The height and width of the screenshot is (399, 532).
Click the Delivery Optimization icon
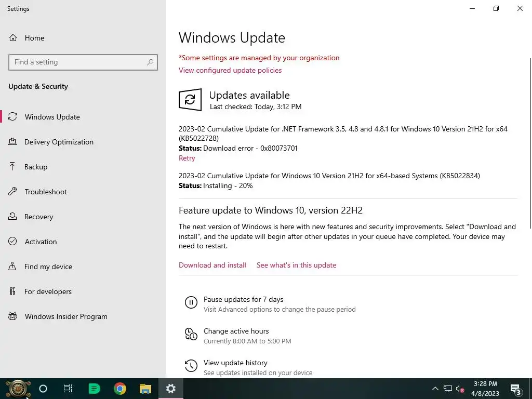[x=12, y=142]
